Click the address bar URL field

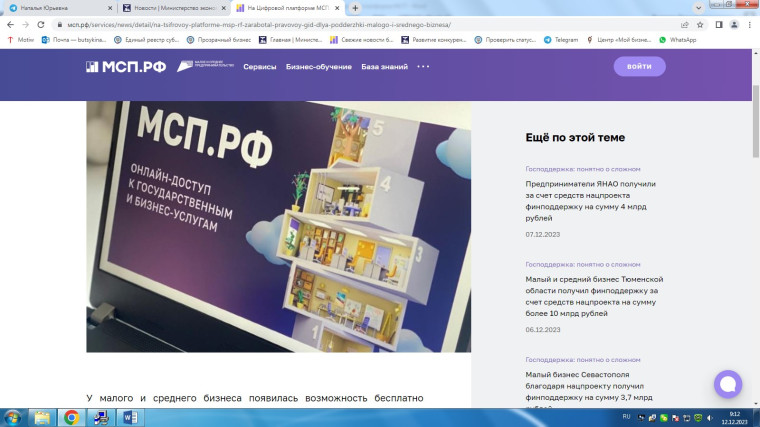(368, 25)
